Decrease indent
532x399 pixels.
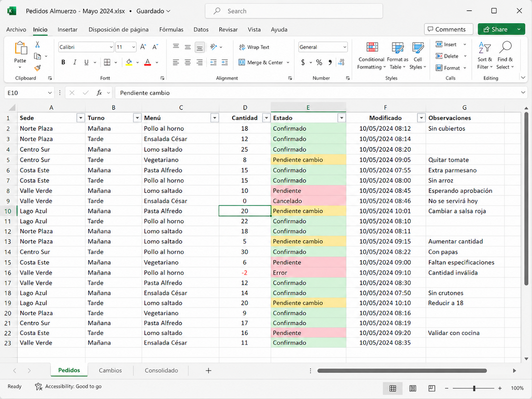pos(213,62)
